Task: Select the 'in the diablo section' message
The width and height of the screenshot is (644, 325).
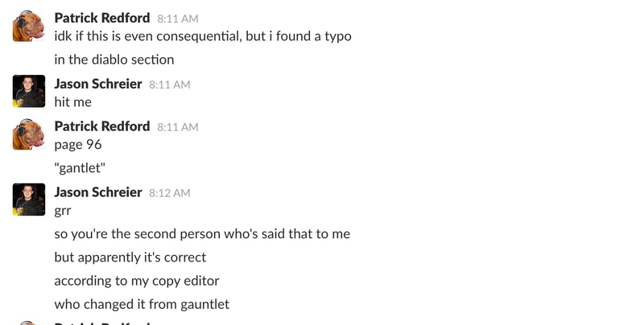Action: coord(114,60)
